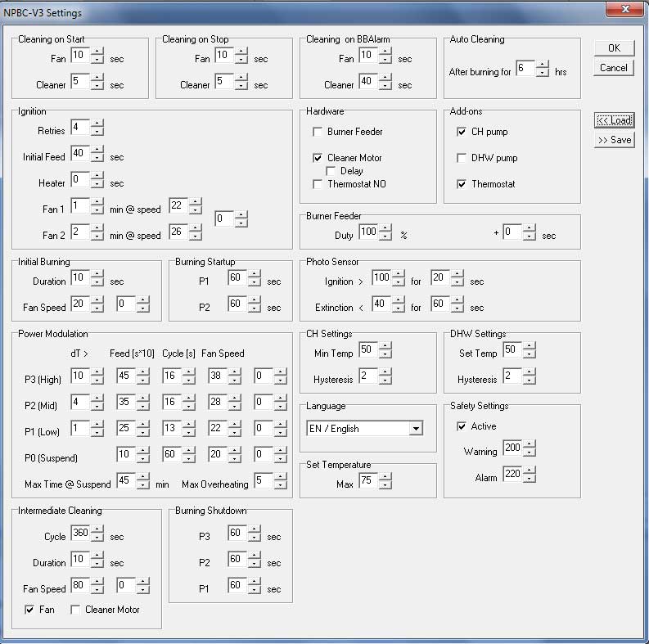Open the Language dropdown list
This screenshot has height=644, width=649.
(417, 429)
